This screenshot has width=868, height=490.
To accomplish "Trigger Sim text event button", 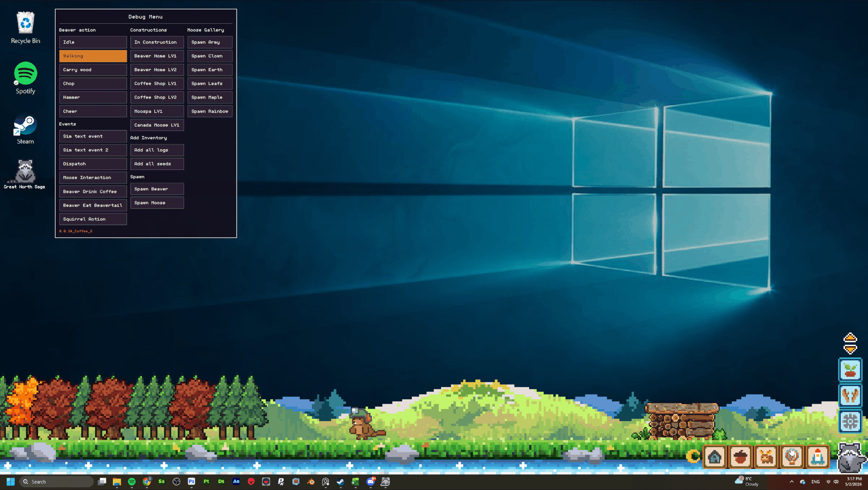I will 93,136.
